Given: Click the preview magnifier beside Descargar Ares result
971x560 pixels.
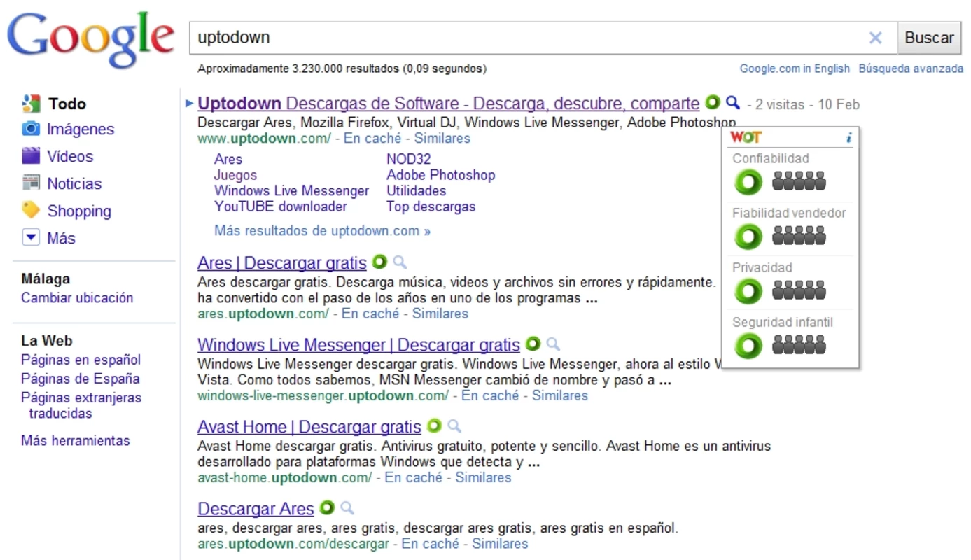Looking at the screenshot, I should coord(347,508).
